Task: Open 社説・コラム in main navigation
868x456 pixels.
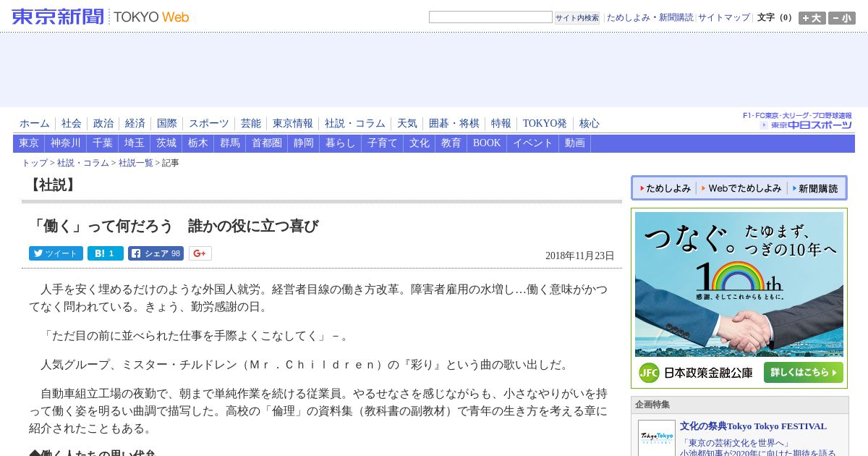Action: click(355, 124)
